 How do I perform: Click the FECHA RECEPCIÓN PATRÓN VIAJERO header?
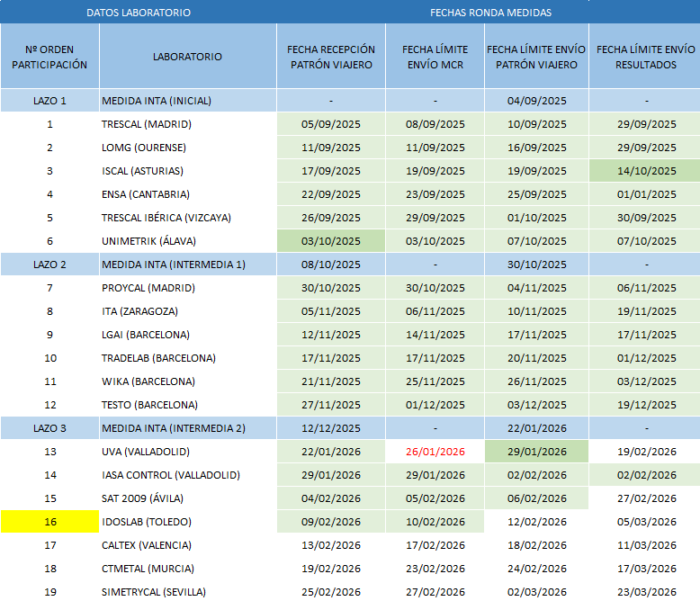tap(331, 57)
